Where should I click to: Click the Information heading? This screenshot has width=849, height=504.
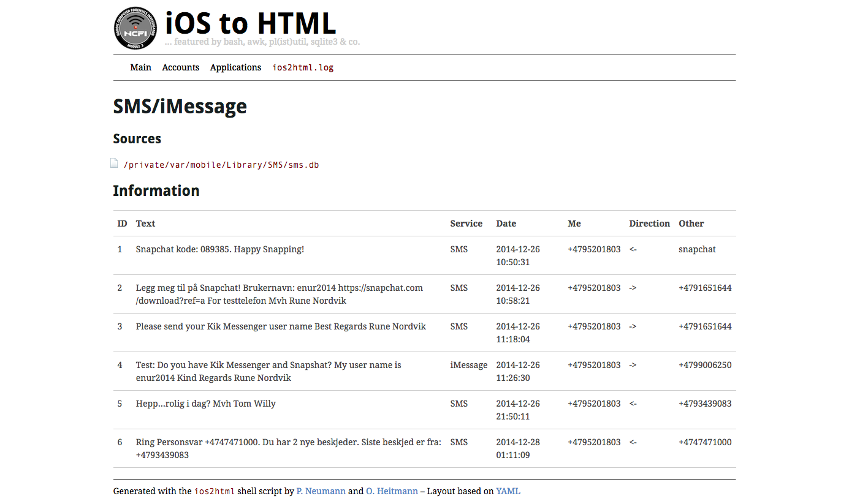click(156, 191)
